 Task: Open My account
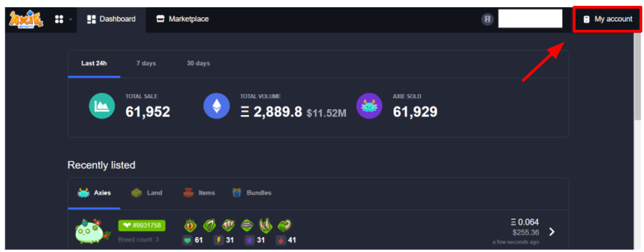click(x=607, y=19)
